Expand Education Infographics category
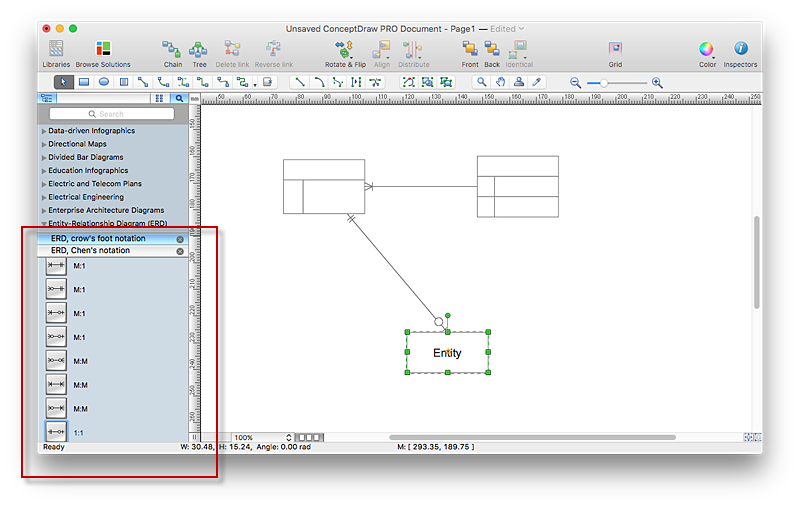This screenshot has width=800, height=507. coord(44,171)
